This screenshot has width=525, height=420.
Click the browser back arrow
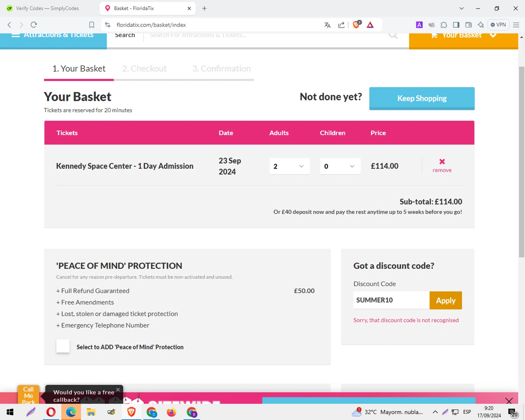click(x=9, y=25)
